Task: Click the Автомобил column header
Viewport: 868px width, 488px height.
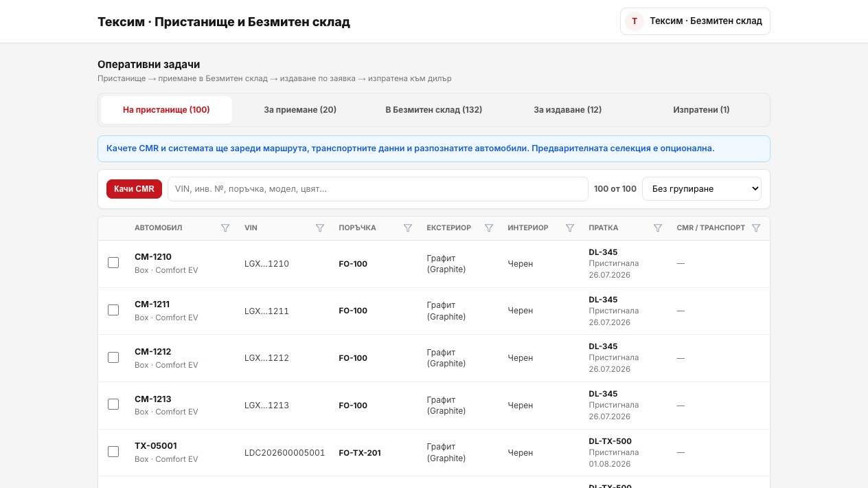Action: 159,228
